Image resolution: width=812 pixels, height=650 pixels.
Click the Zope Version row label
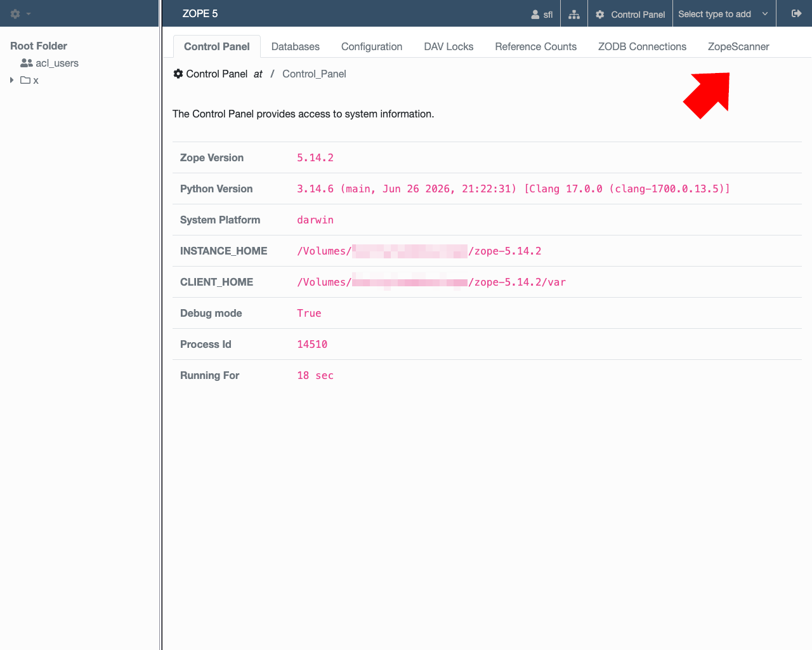point(212,157)
